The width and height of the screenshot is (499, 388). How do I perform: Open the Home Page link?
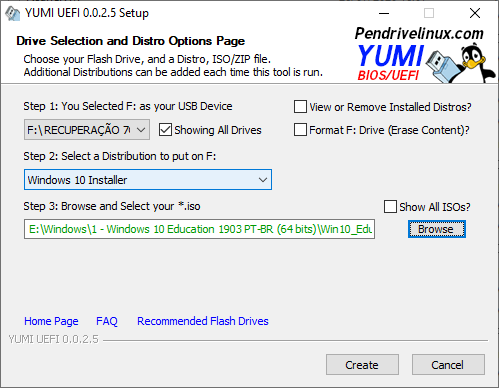click(51, 321)
